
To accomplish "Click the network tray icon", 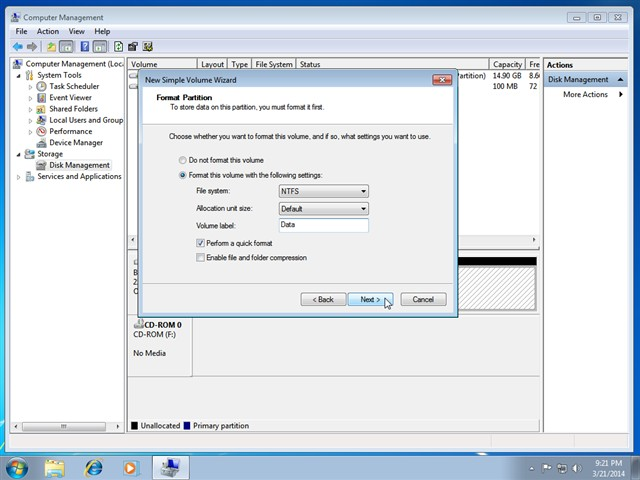I will [x=562, y=468].
